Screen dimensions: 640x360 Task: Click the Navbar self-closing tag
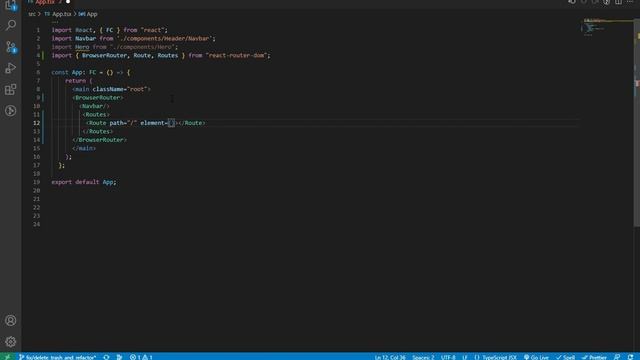(94, 106)
